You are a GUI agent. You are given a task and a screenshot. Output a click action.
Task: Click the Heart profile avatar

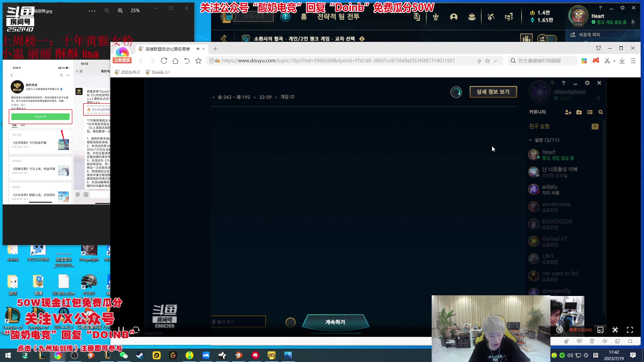tap(579, 15)
